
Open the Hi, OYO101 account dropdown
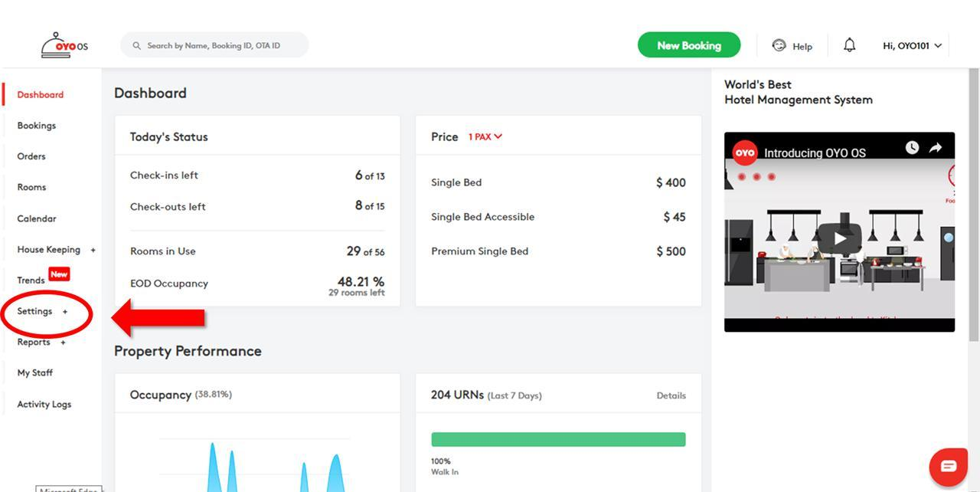click(913, 46)
